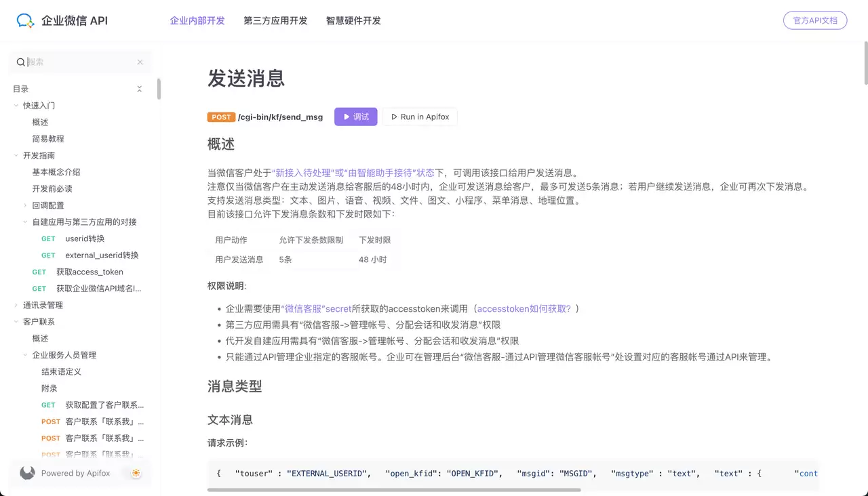Click the GET badge beside 获取access_token
868x496 pixels.
click(39, 272)
